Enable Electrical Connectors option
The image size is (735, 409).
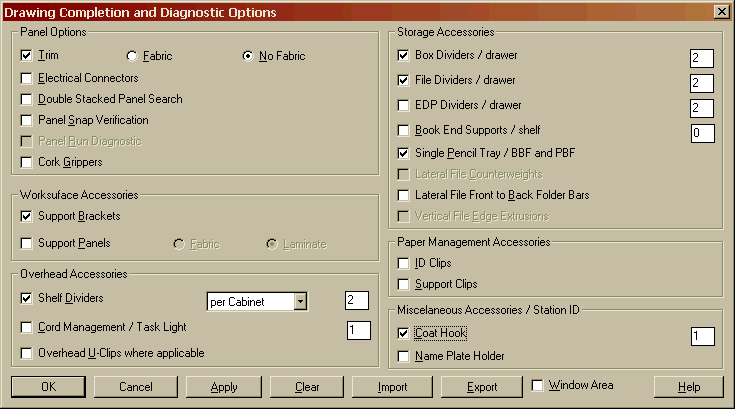(x=26, y=78)
